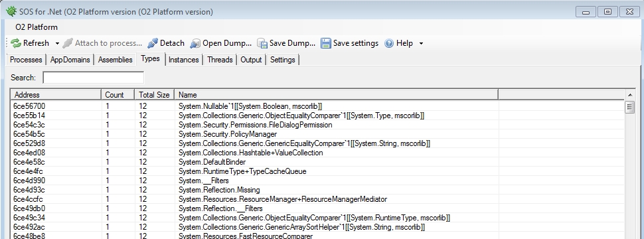The height and width of the screenshot is (239, 644).
Task: Click the Attach to process icon
Action: (x=68, y=43)
